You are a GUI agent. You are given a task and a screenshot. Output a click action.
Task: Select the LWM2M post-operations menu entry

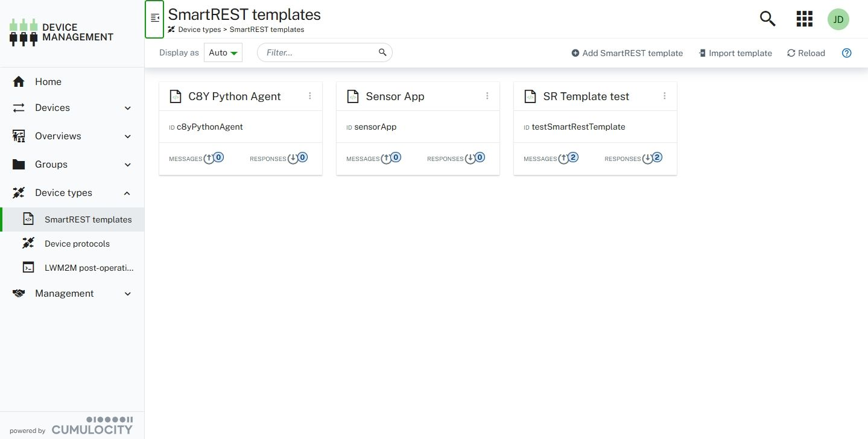tap(89, 267)
